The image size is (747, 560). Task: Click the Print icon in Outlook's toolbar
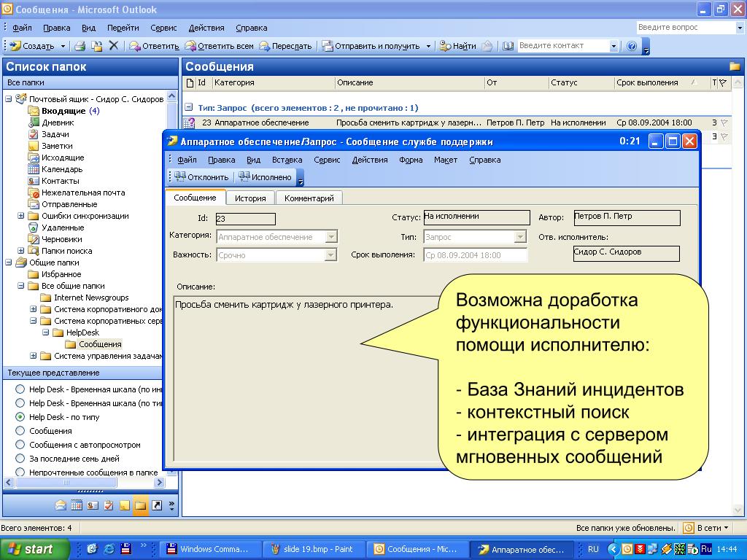[80, 46]
